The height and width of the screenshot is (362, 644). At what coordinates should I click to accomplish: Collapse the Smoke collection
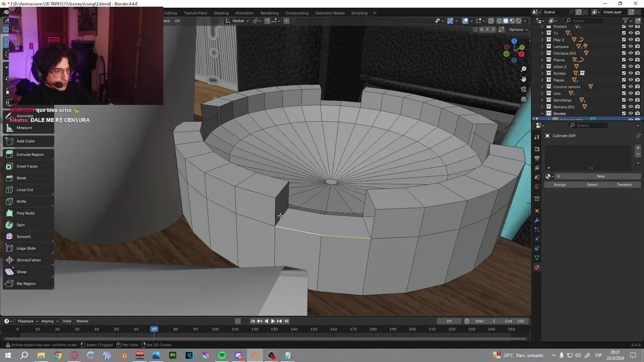542,114
